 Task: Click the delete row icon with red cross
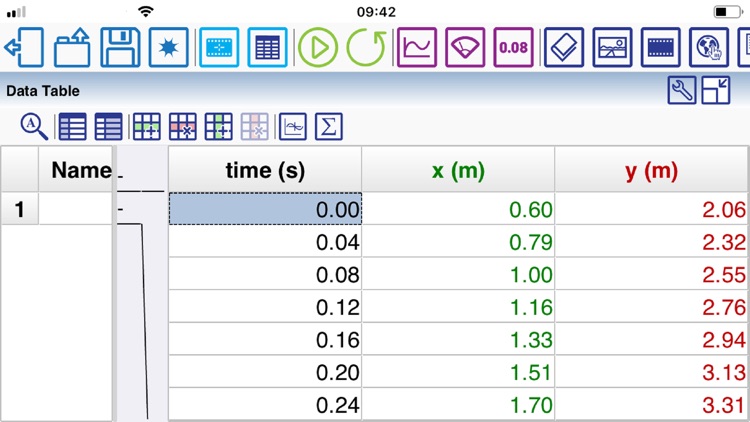coord(183,126)
